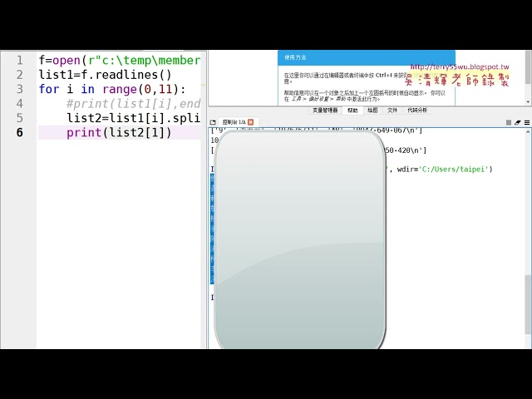532x399 pixels.
Task: Click the help pane vertical scrollbar thumb
Action: (x=528, y=66)
